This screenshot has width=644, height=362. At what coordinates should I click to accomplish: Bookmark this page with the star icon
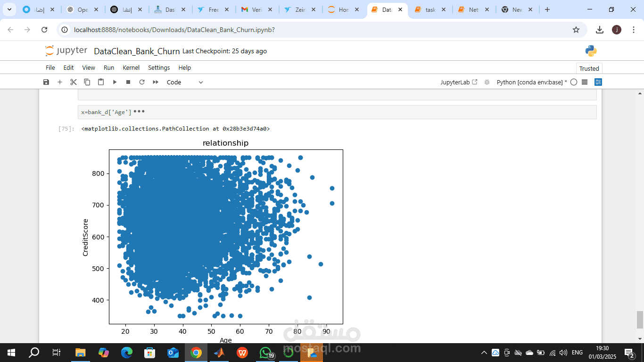click(576, 30)
